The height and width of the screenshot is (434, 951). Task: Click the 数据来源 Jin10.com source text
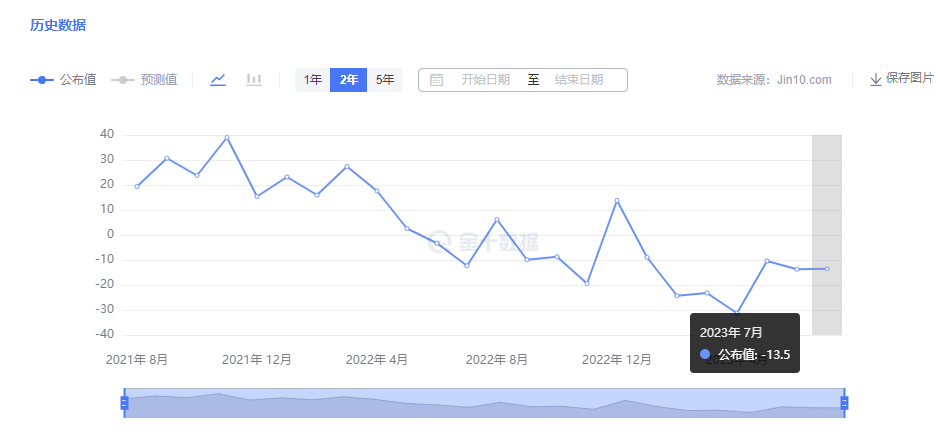pyautogui.click(x=774, y=80)
